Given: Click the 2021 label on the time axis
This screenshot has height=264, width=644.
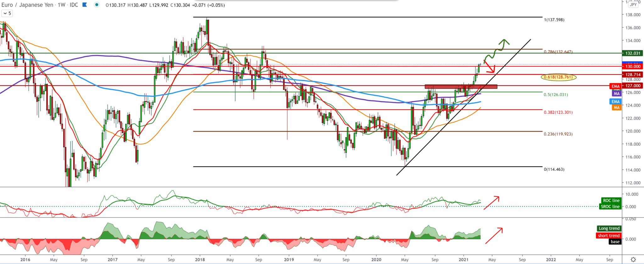Looking at the screenshot, I should 464,260.
